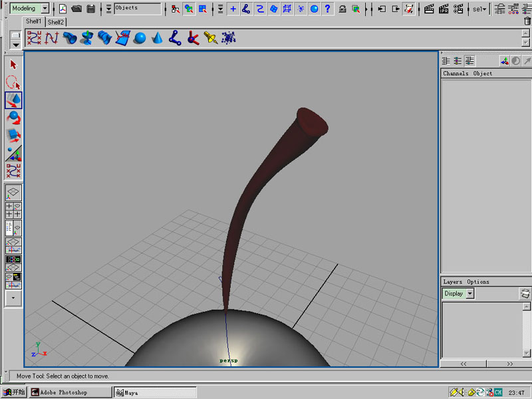Choose the Lasso select tool in toolbox
The height and width of the screenshot is (399, 532).
coord(13,82)
